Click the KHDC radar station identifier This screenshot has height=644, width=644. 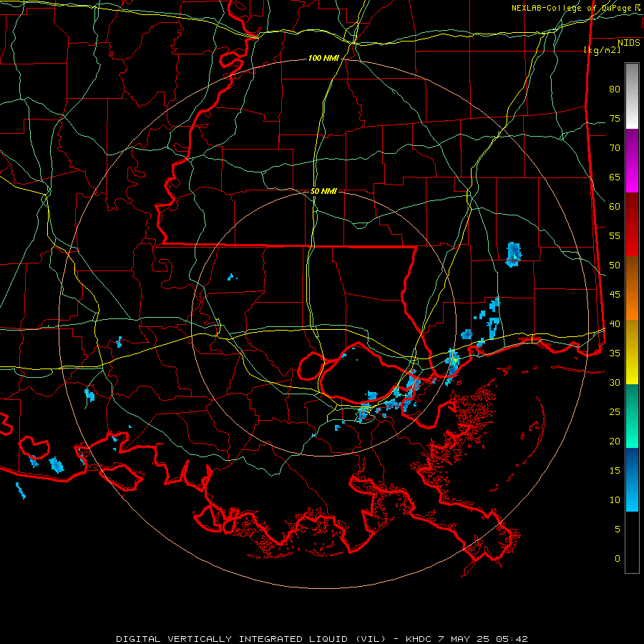(x=420, y=639)
